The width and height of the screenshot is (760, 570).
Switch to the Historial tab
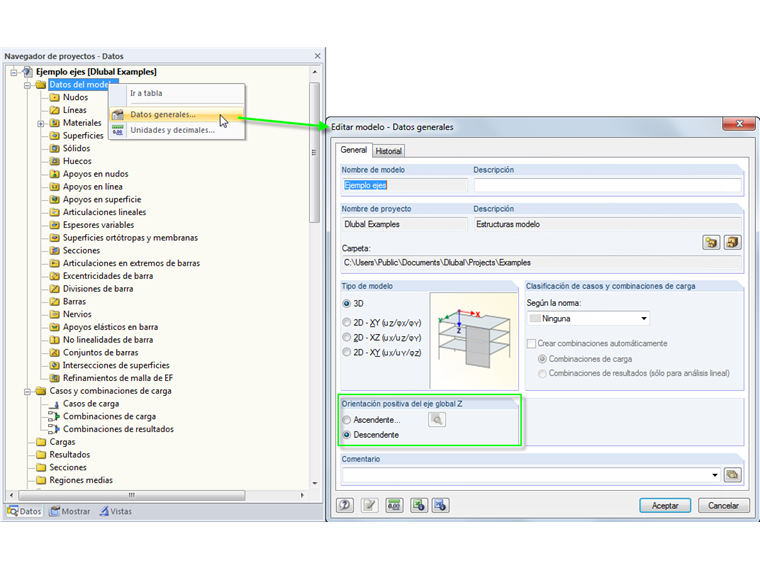[388, 151]
